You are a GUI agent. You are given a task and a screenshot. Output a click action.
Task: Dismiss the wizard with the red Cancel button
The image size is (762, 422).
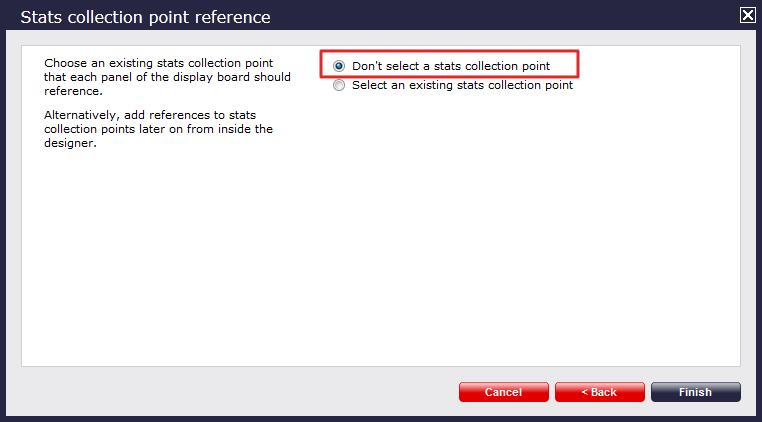503,392
